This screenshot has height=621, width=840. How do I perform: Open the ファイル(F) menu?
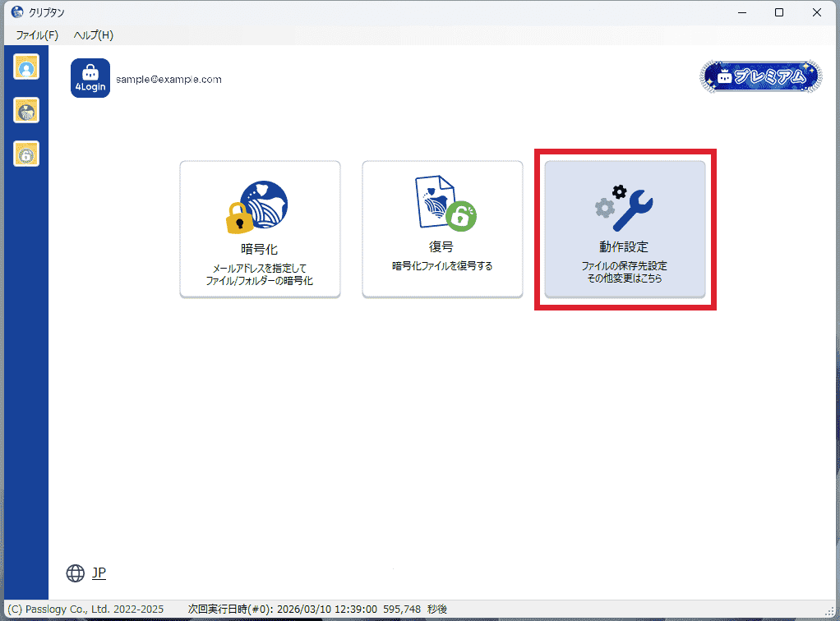tap(37, 35)
